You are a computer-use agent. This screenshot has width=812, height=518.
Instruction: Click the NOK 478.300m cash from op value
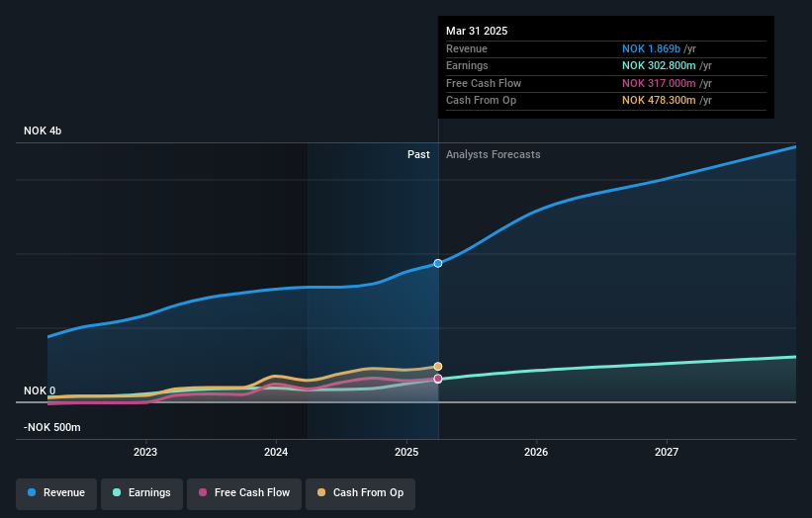659,101
